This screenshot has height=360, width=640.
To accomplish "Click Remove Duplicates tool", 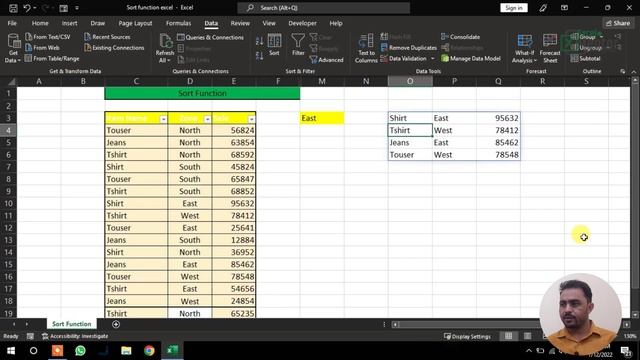I will pos(408,48).
